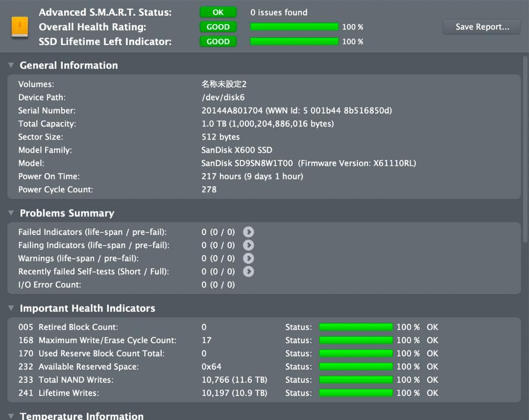Click the Retired Block Count OK status
The image size is (529, 420).
[432, 327]
